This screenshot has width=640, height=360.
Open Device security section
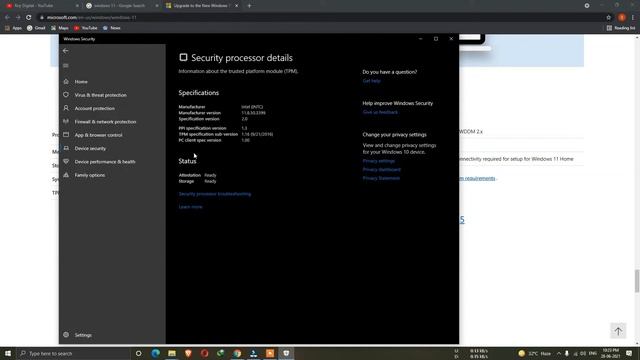tap(90, 149)
